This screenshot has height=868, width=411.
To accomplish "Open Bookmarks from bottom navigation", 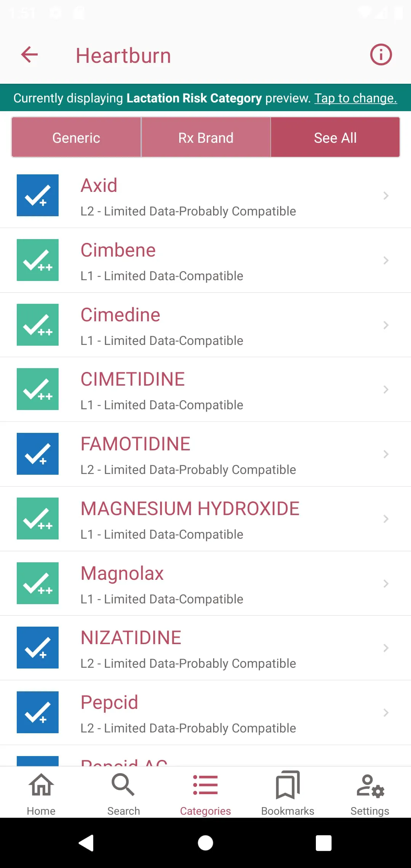I will [288, 793].
